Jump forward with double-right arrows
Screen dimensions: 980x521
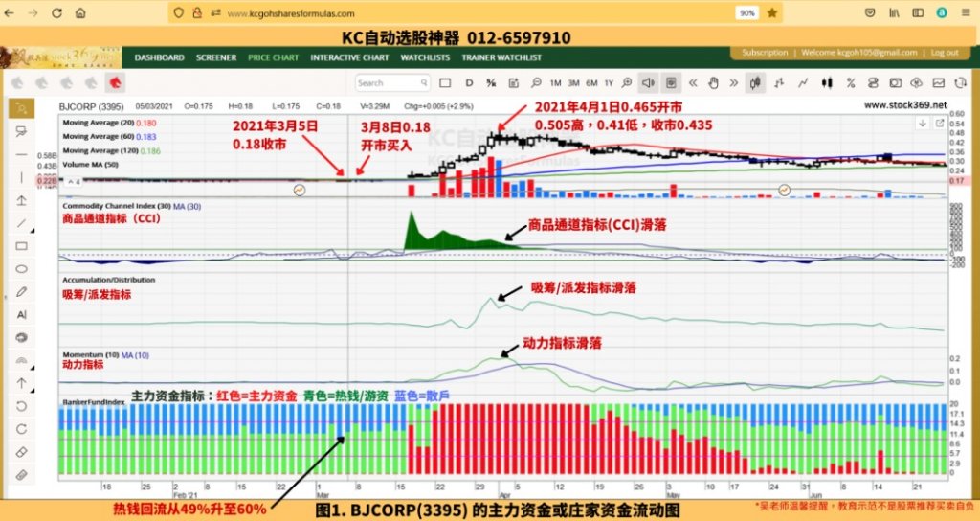pos(734,82)
